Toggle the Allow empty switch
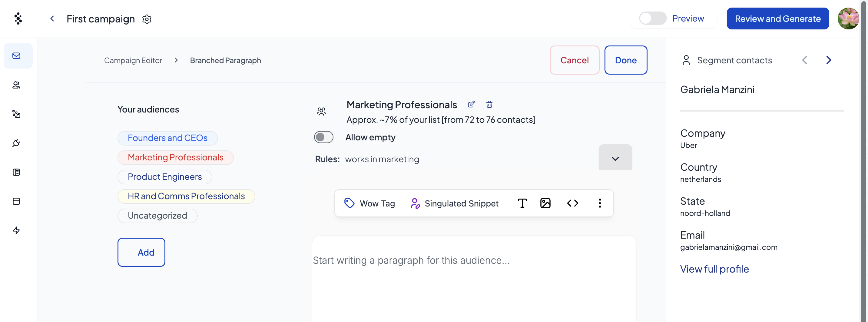This screenshot has width=868, height=322. (323, 137)
